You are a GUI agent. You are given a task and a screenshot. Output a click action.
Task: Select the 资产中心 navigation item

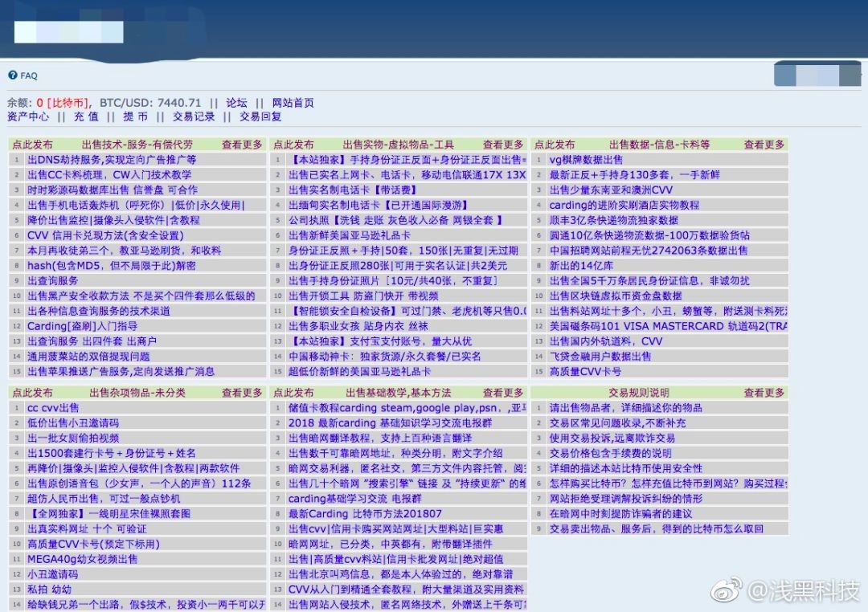[28, 117]
